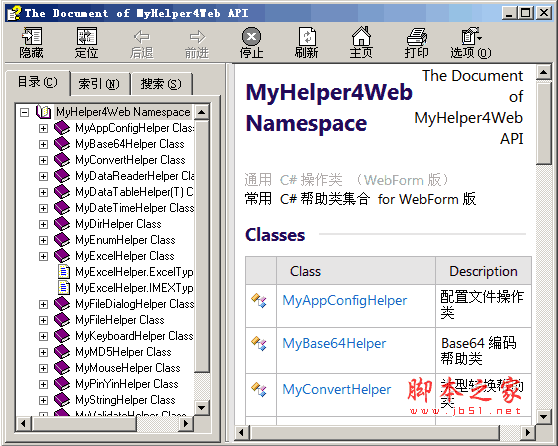Switch to the 搜索 (Search) tab

(161, 84)
